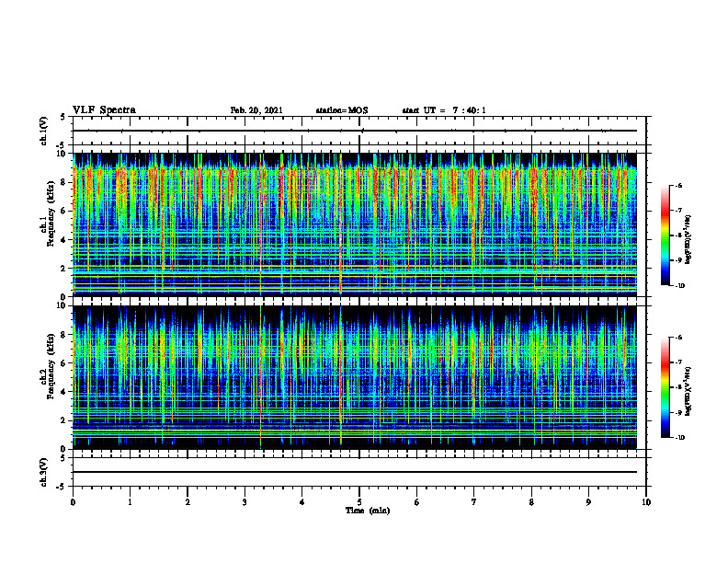Click time axis tick label "10" at bottom right
The width and height of the screenshot is (728, 563).
coord(646,502)
